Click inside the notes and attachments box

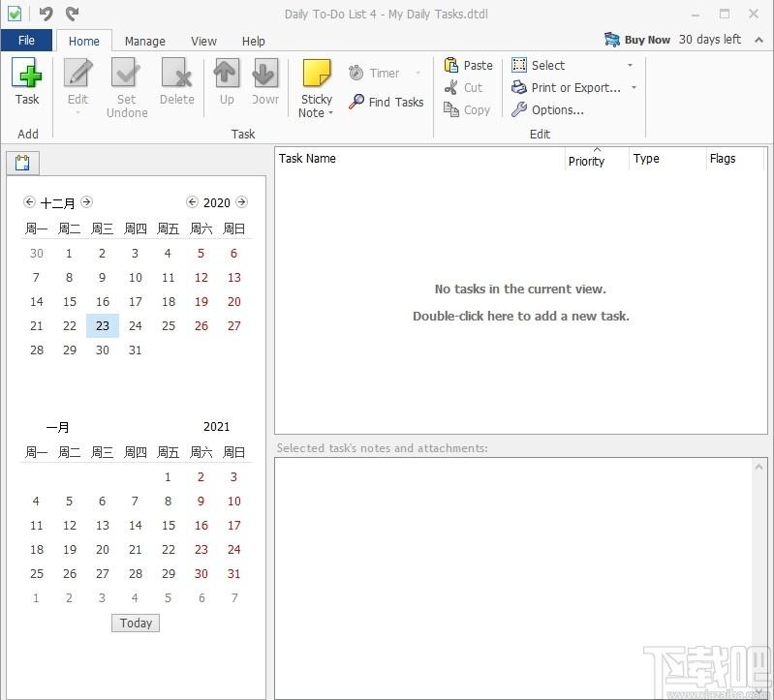point(513,577)
